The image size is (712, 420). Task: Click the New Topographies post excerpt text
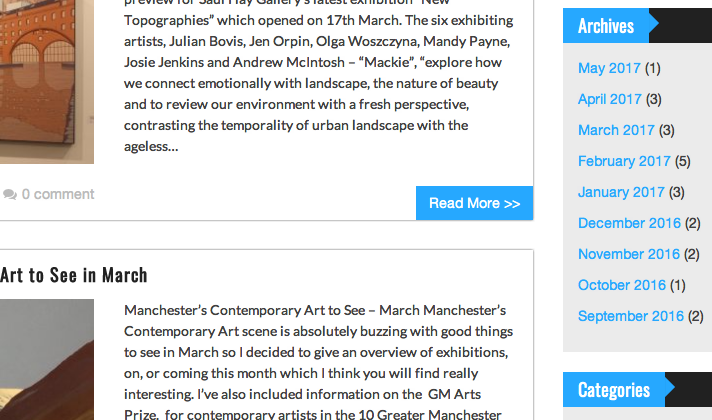[x=319, y=77]
